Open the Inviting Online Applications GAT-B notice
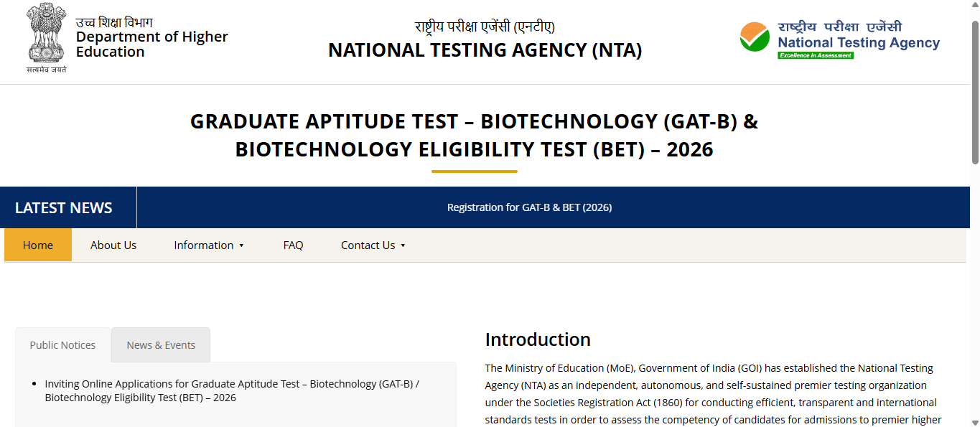The image size is (980, 427). 232,390
